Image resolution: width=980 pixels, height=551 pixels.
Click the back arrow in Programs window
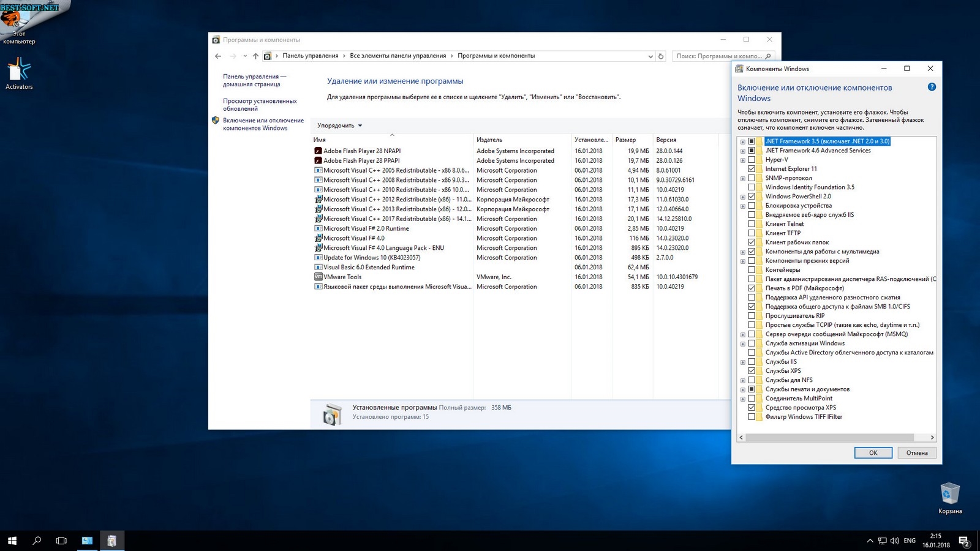[218, 56]
